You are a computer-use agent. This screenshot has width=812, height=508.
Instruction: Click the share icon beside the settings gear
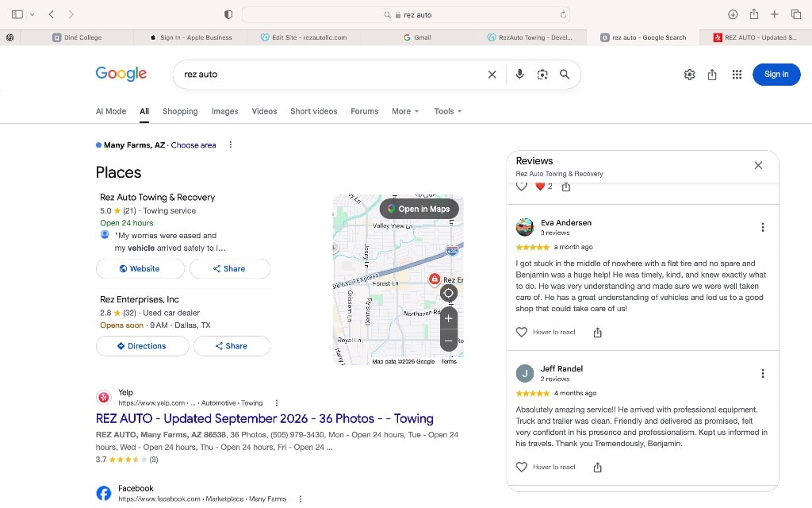pyautogui.click(x=712, y=75)
